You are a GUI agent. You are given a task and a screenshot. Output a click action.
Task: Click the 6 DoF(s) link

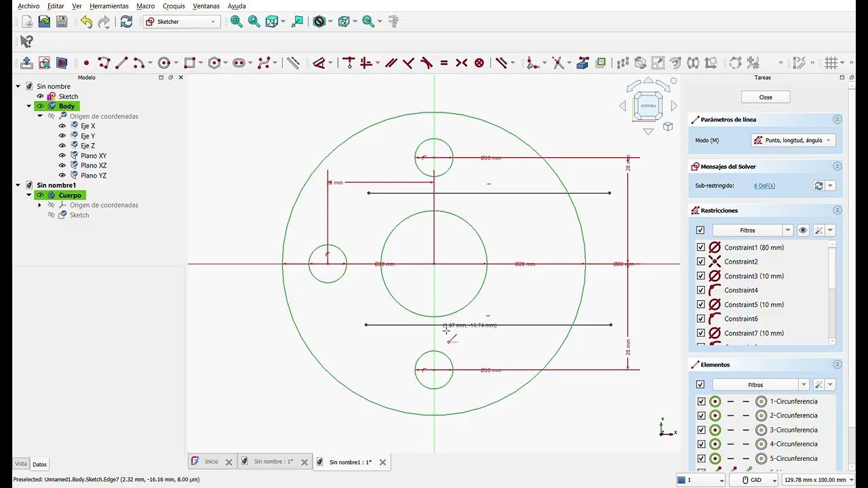(x=764, y=186)
